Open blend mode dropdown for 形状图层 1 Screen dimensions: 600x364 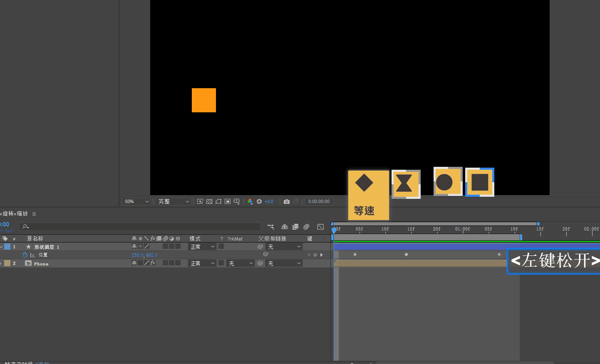tap(203, 247)
